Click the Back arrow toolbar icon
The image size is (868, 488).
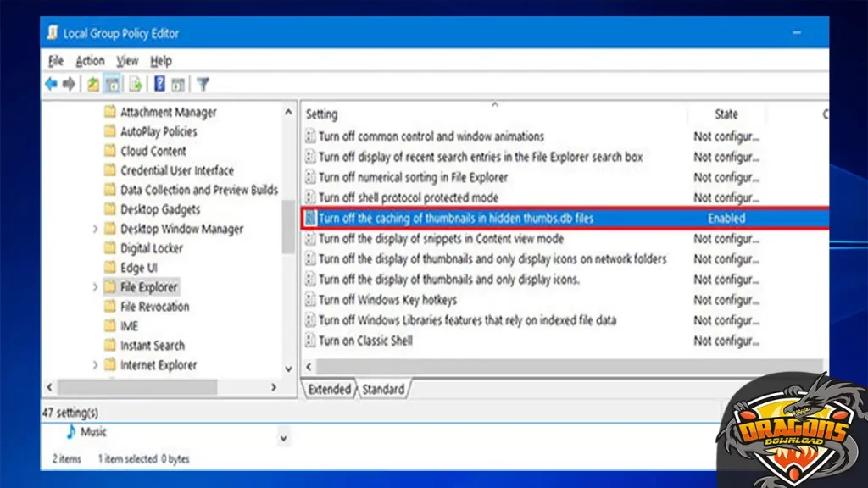point(51,84)
